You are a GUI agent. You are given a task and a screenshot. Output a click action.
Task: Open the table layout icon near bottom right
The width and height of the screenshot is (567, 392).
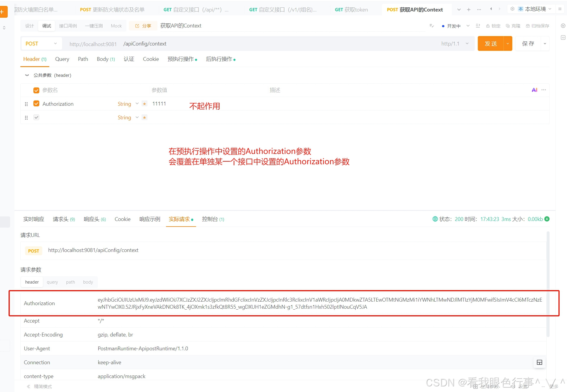click(x=540, y=362)
